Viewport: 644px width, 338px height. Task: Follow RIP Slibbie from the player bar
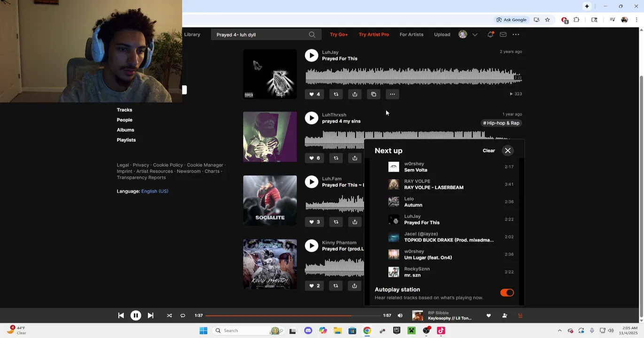(x=504, y=316)
